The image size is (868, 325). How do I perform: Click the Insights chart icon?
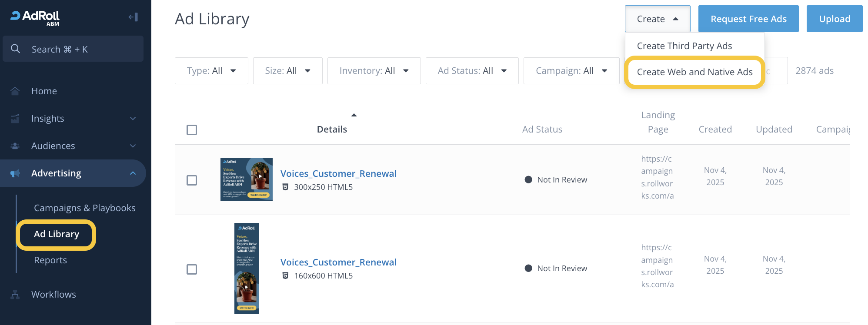[15, 119]
